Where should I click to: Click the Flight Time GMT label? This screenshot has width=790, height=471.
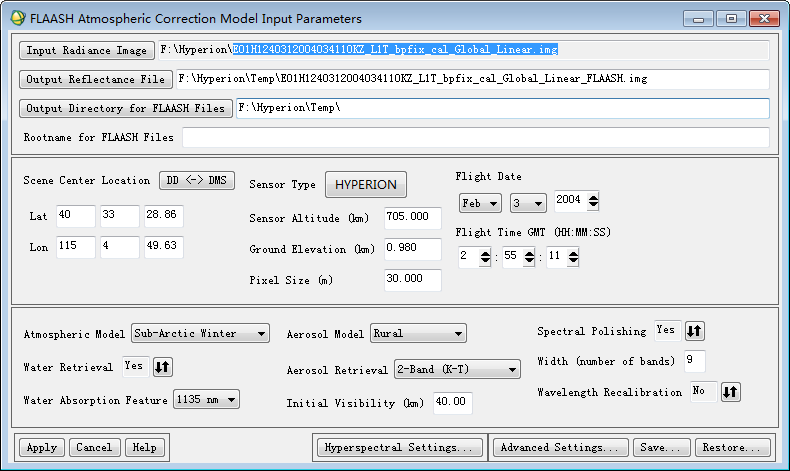pyautogui.click(x=533, y=232)
